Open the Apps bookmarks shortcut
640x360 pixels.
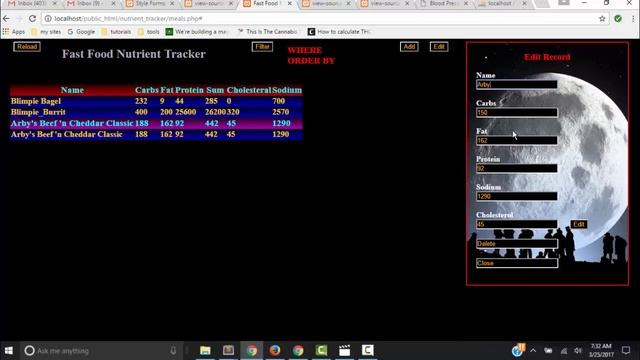tap(14, 31)
